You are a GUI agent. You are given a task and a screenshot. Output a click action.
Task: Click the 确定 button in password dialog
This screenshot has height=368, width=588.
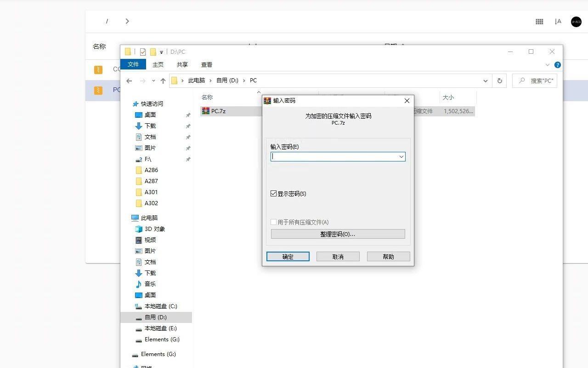click(x=288, y=257)
